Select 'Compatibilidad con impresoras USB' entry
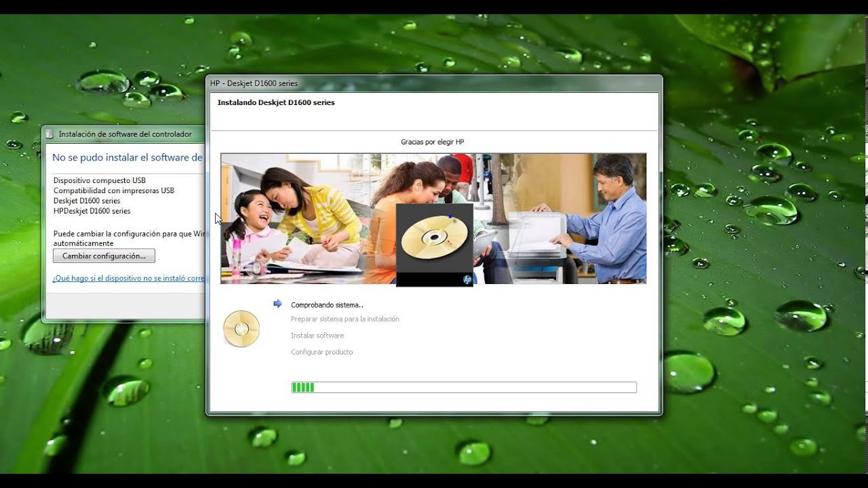This screenshot has height=488, width=868. [x=114, y=190]
